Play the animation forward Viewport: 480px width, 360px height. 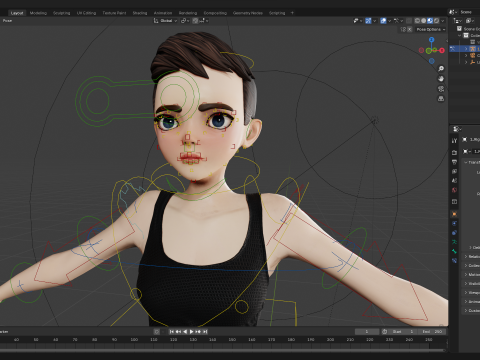191,332
